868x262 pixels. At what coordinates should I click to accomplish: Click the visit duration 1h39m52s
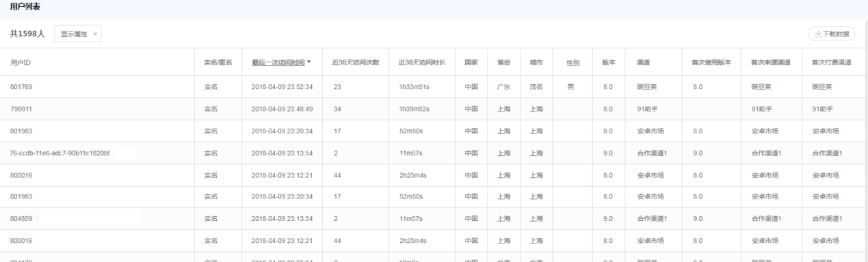[415, 109]
